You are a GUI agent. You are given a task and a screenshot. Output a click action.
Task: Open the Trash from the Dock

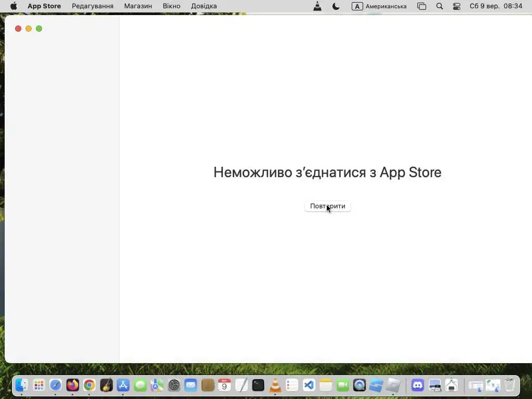point(510,385)
